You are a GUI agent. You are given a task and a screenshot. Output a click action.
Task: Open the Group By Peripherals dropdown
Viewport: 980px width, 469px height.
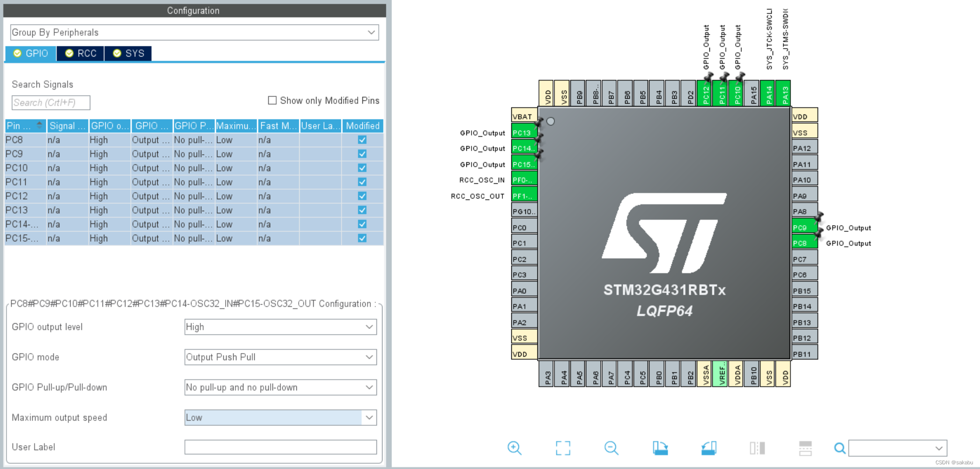pyautogui.click(x=194, y=32)
